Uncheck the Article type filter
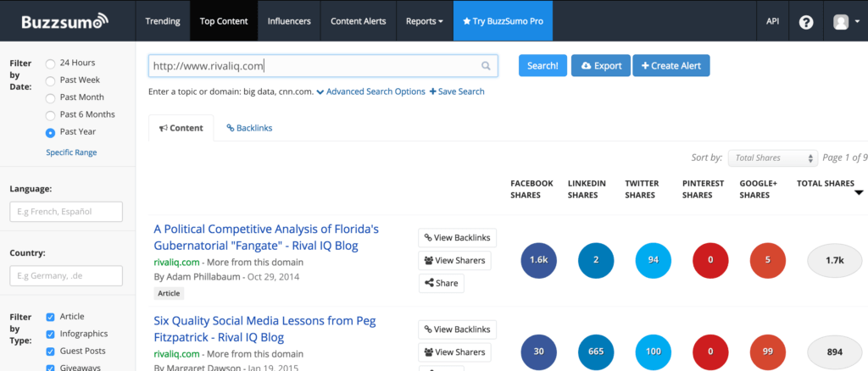The height and width of the screenshot is (371, 868). click(50, 317)
